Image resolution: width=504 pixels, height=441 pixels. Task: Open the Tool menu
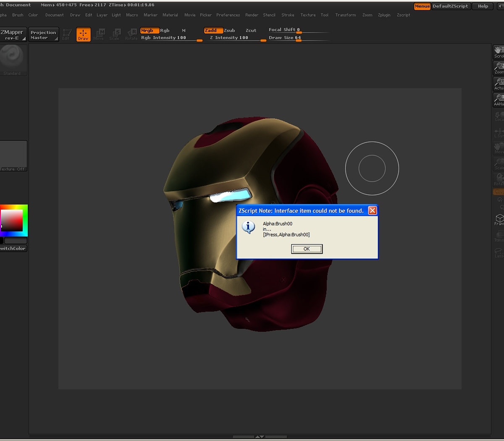tap(325, 15)
